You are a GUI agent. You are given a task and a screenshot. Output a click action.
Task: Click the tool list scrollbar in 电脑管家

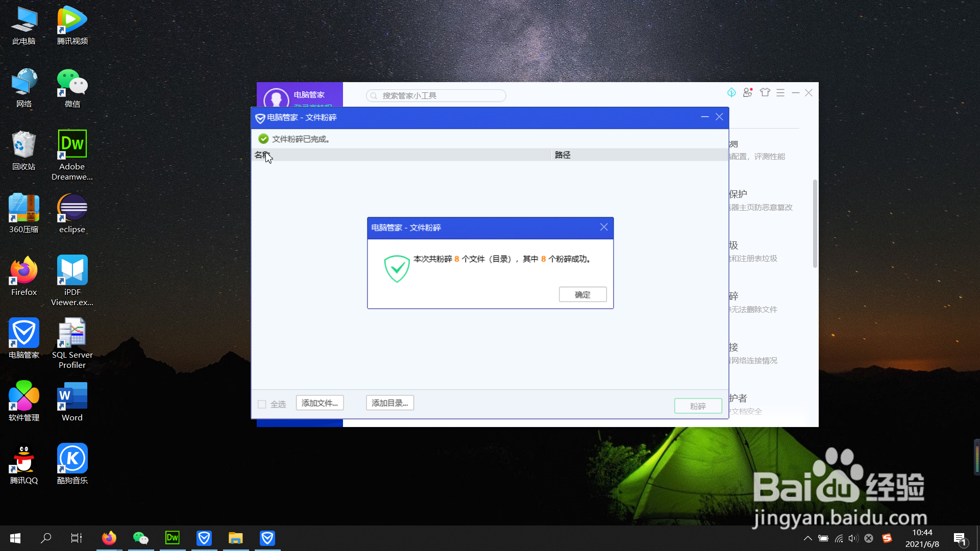pyautogui.click(x=815, y=223)
